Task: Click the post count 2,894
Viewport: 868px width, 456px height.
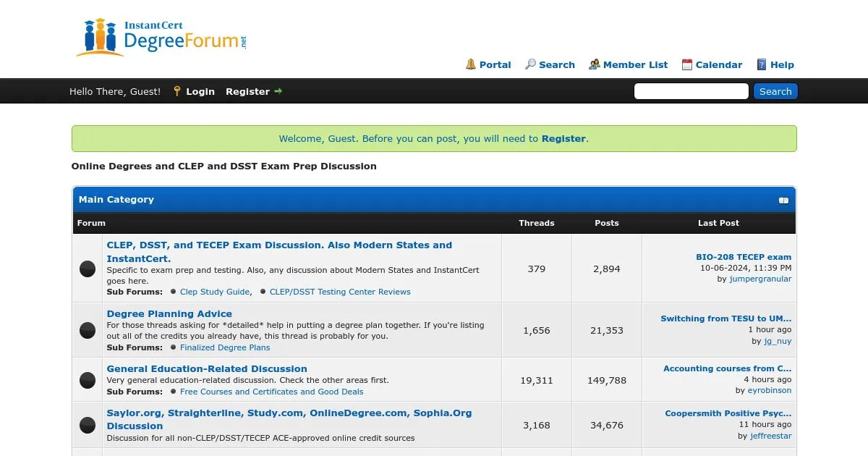Action: point(607,269)
